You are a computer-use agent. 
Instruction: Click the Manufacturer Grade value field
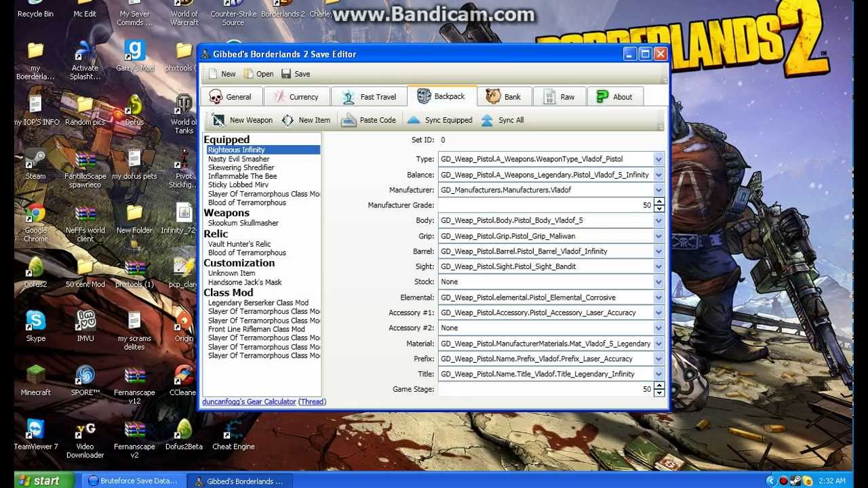coord(546,205)
